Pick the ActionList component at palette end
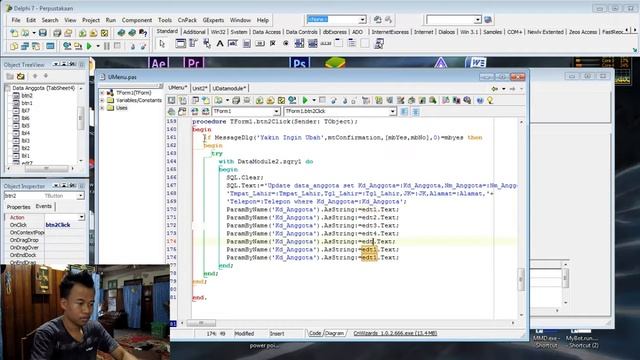 (x=379, y=44)
